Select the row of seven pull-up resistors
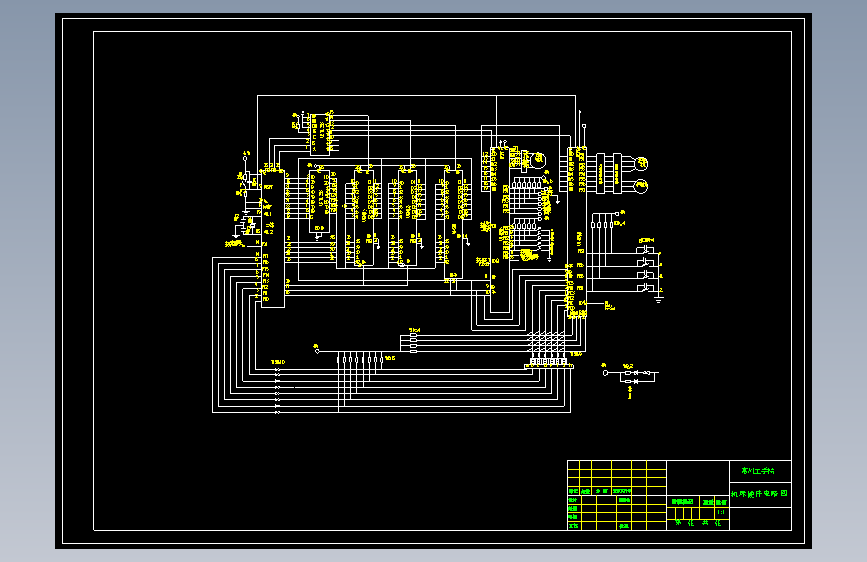 pos(359,360)
